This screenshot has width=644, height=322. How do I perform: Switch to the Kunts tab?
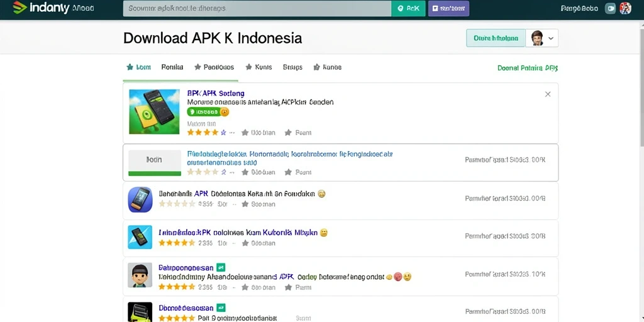point(258,67)
